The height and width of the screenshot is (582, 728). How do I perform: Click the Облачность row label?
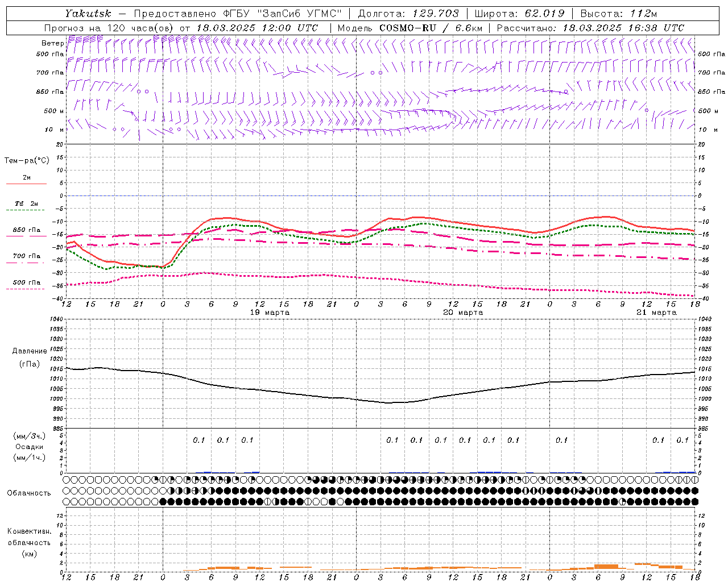29,493
